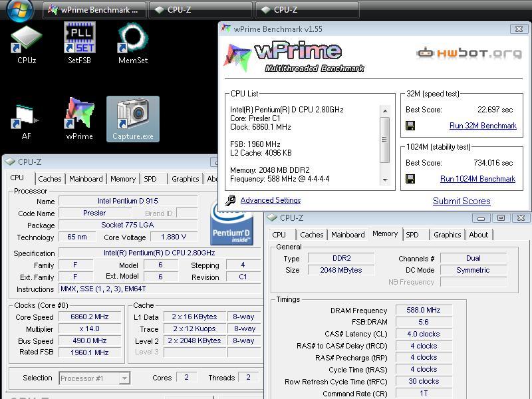Click the Bus Speed value 490.0 MHz

coord(90,340)
